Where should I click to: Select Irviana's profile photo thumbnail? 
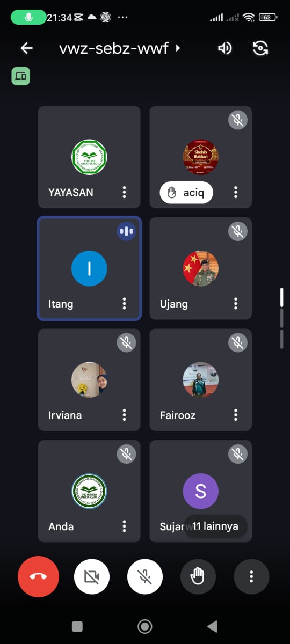(89, 379)
